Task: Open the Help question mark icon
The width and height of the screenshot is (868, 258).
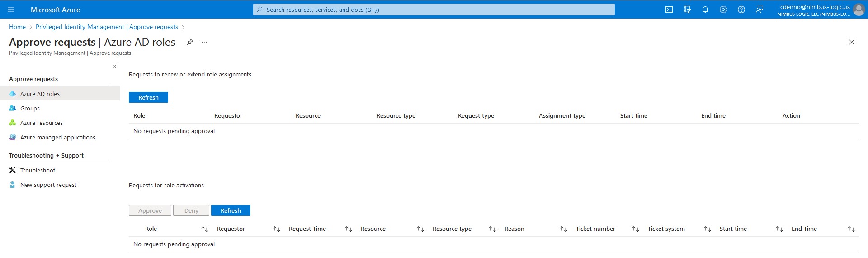Action: click(x=741, y=10)
